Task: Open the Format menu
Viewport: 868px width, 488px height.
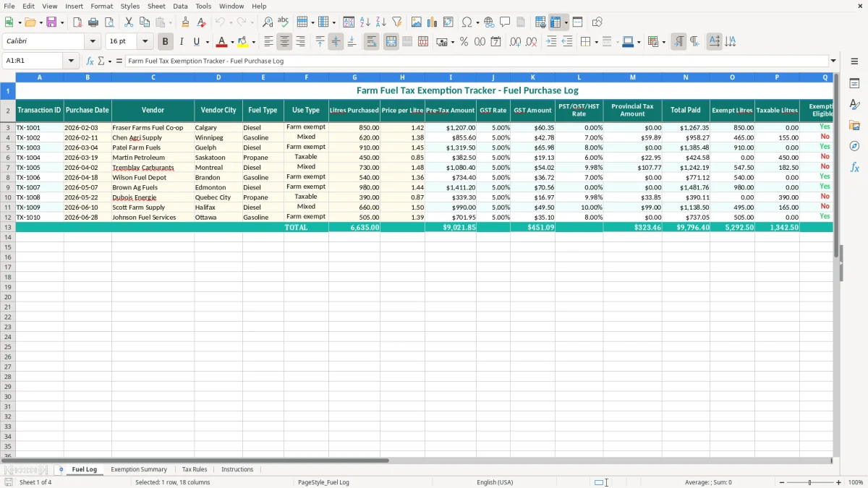Action: tap(101, 6)
